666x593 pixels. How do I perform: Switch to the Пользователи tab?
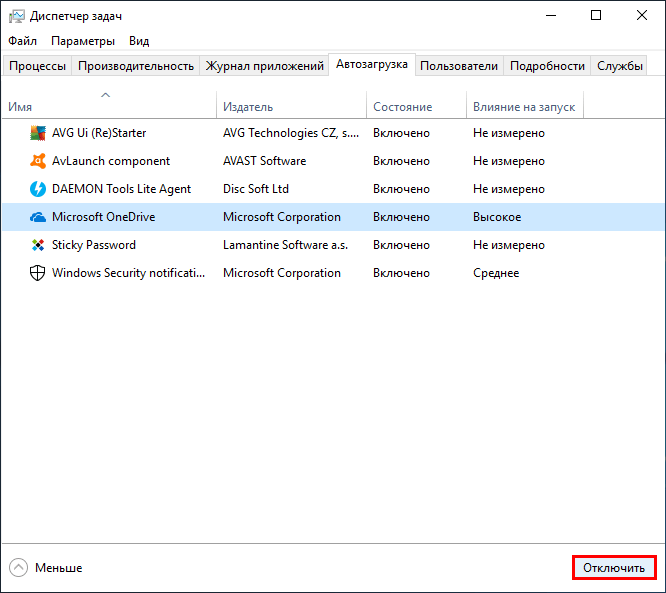[459, 66]
